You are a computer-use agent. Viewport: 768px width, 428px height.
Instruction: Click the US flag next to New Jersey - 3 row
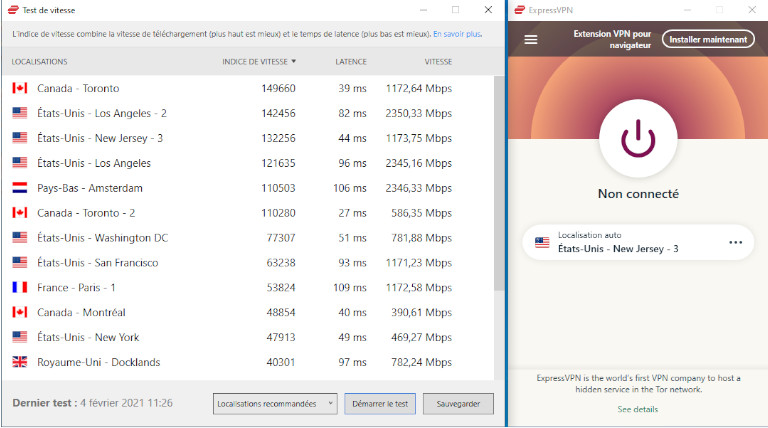[20, 138]
